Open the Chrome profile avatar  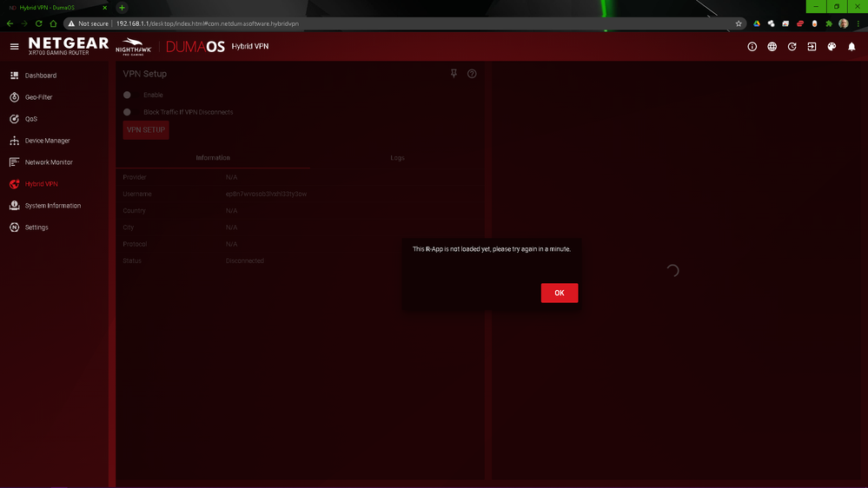(843, 23)
